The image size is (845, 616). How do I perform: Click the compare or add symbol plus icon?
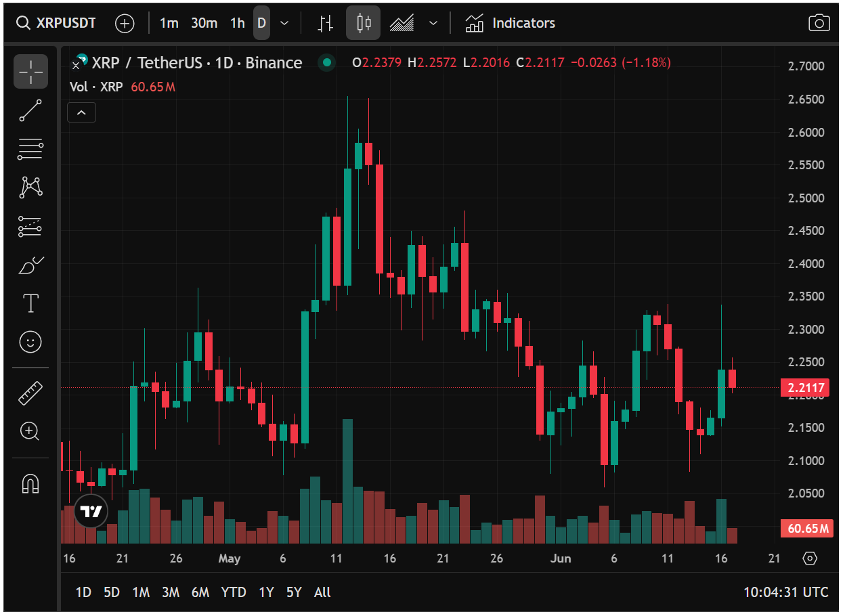pos(125,23)
